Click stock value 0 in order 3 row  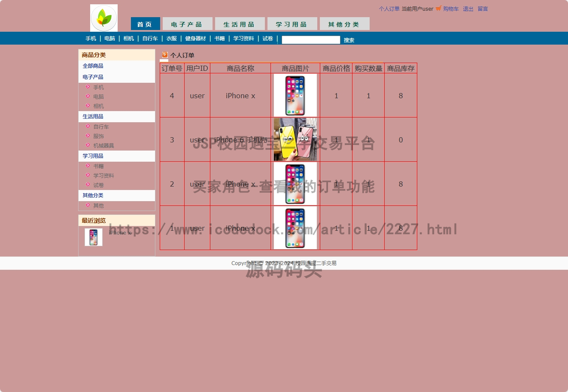[x=401, y=140]
